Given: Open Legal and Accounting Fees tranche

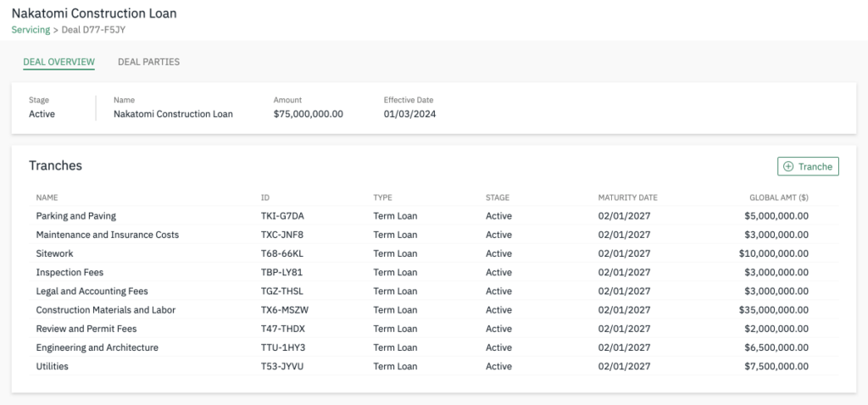Looking at the screenshot, I should [x=92, y=291].
